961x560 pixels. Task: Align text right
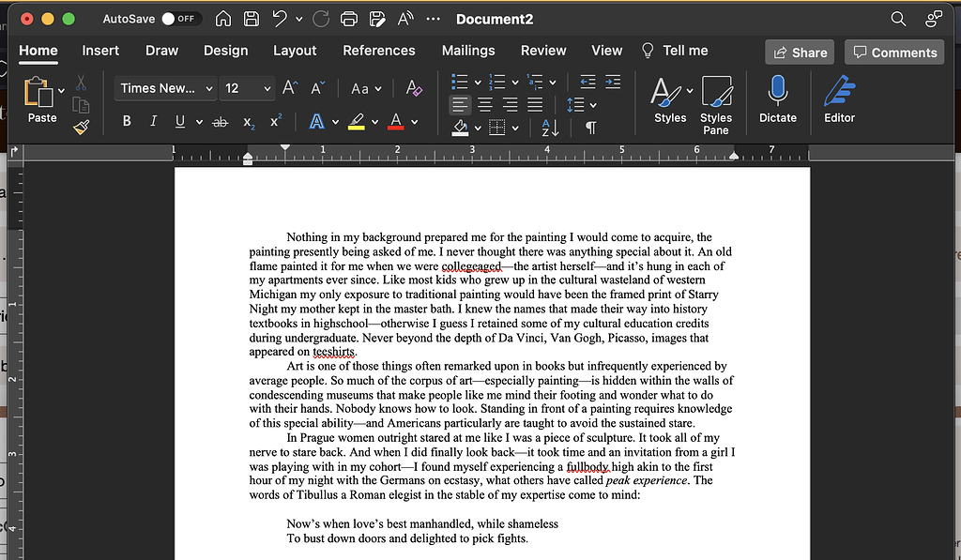tap(510, 105)
